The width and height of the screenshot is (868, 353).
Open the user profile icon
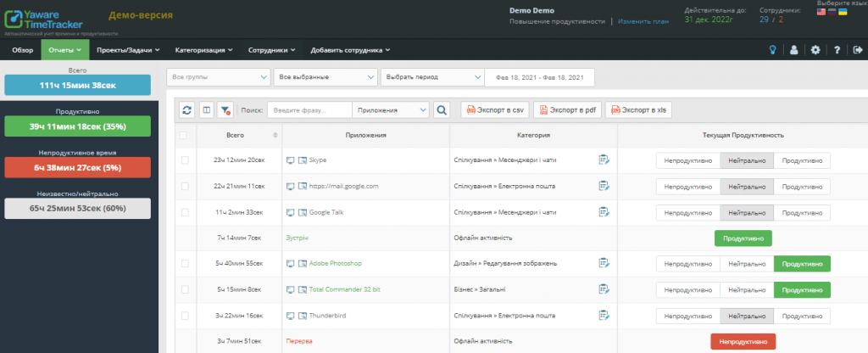[x=793, y=50]
